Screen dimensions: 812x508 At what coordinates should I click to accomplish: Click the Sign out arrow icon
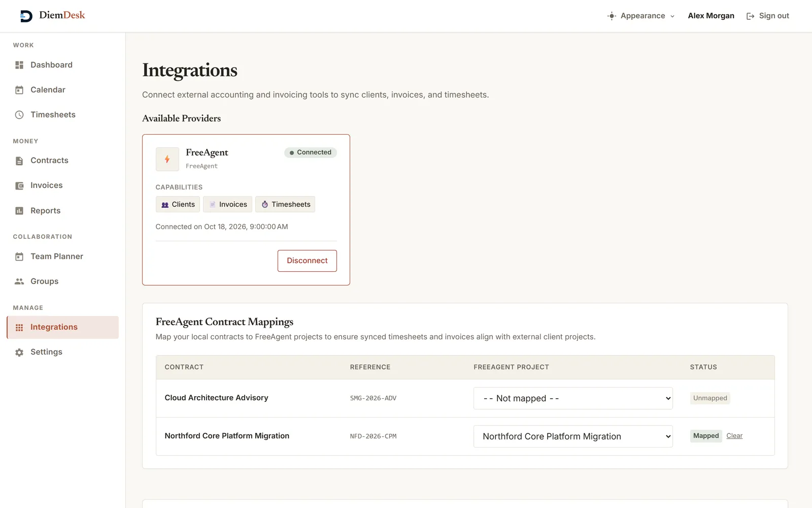pos(750,16)
